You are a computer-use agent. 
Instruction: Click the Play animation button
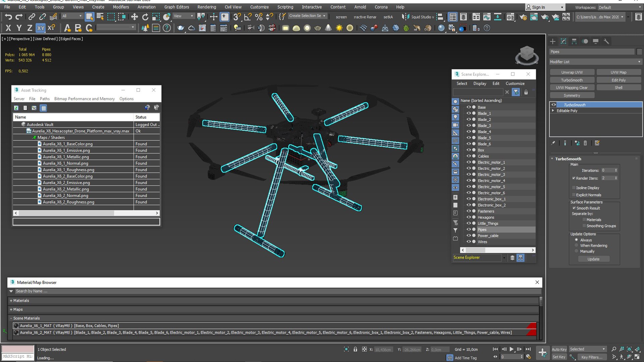[x=512, y=349]
